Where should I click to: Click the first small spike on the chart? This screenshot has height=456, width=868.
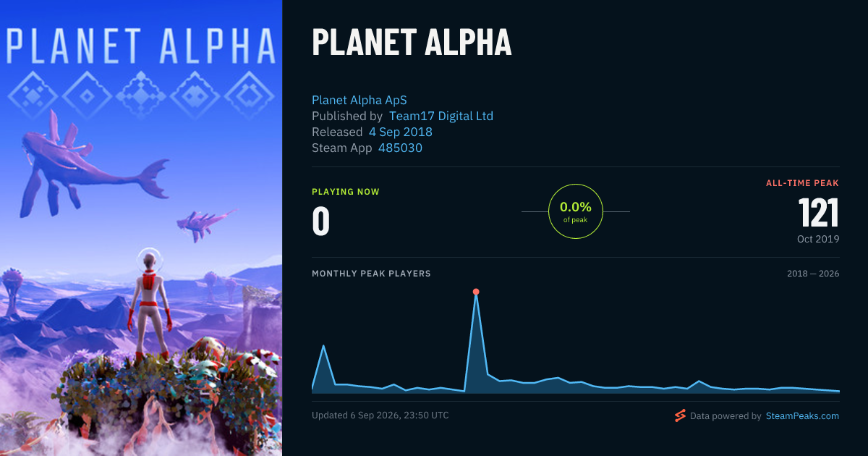point(323,346)
